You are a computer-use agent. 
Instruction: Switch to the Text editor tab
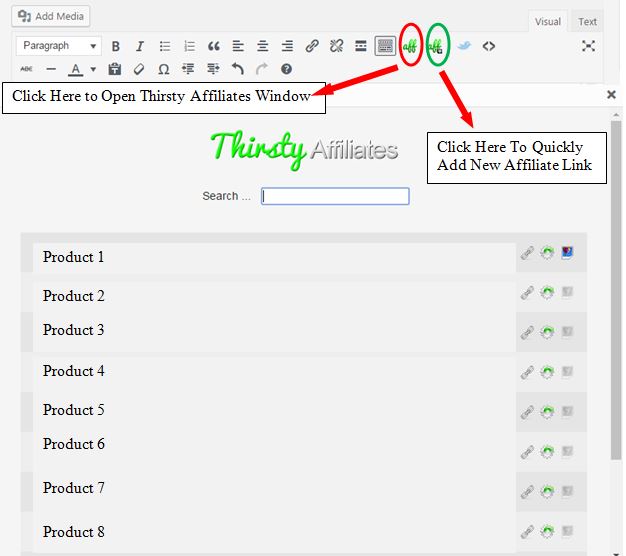[x=587, y=22]
